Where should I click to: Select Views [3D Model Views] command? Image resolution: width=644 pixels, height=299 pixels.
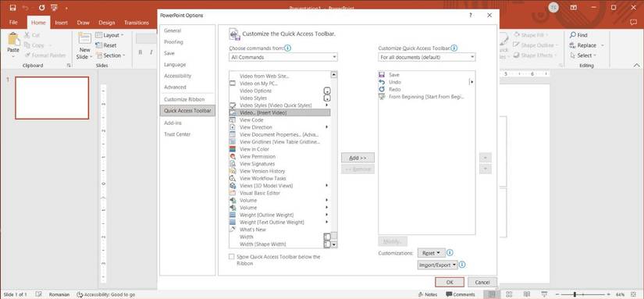point(279,186)
